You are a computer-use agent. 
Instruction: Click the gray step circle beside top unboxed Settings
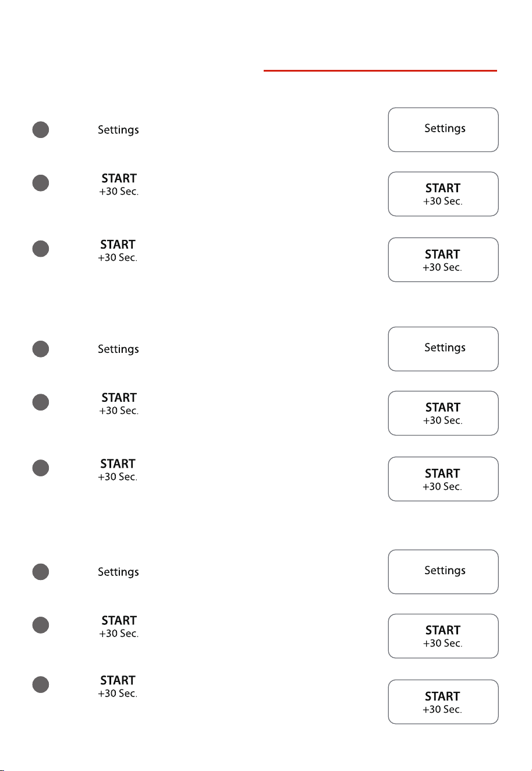(40, 130)
